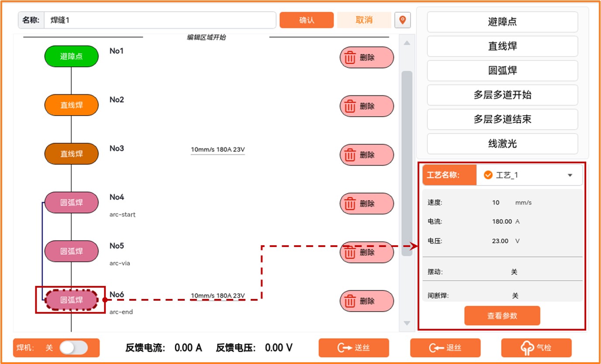Screen dimensions: 601x364
Task: Click the trash icon in row No1
Action: pyautogui.click(x=350, y=58)
